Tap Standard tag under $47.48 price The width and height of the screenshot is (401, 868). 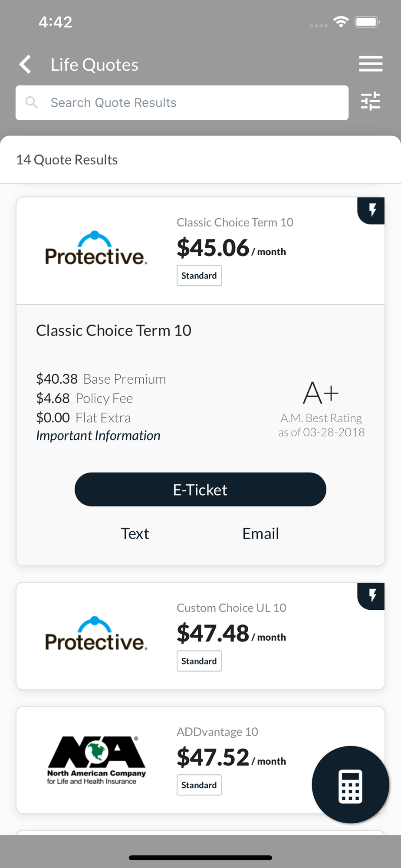pos(199,661)
